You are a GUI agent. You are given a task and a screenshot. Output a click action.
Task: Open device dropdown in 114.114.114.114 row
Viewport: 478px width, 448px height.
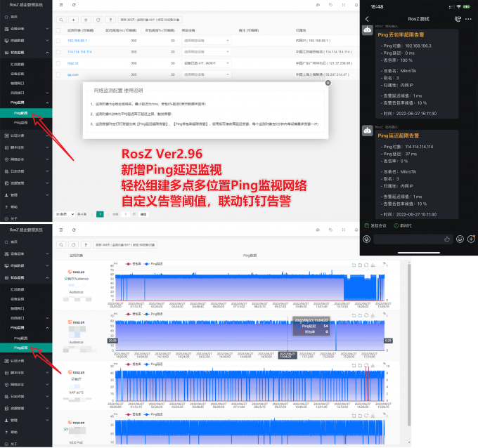coord(207,52)
